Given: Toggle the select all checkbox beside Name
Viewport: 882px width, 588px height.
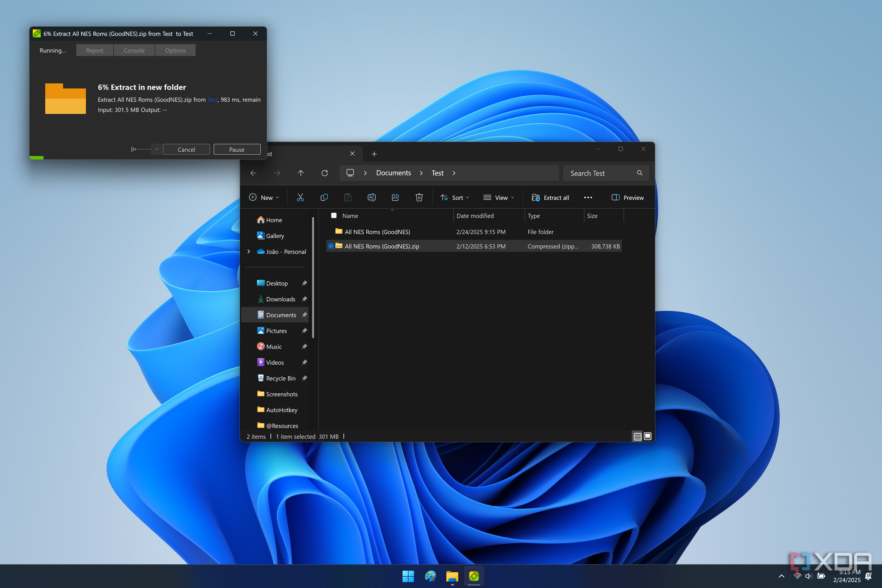Looking at the screenshot, I should 334,216.
